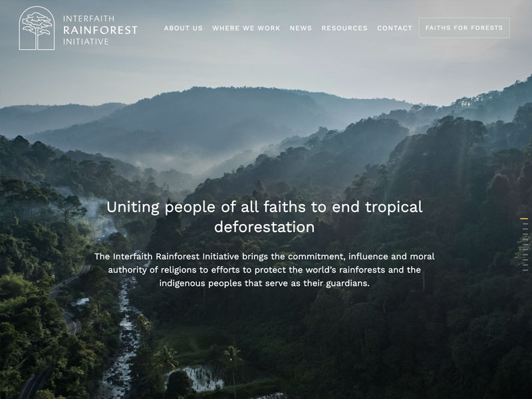Jump to the eighth section marker

pos(525,255)
